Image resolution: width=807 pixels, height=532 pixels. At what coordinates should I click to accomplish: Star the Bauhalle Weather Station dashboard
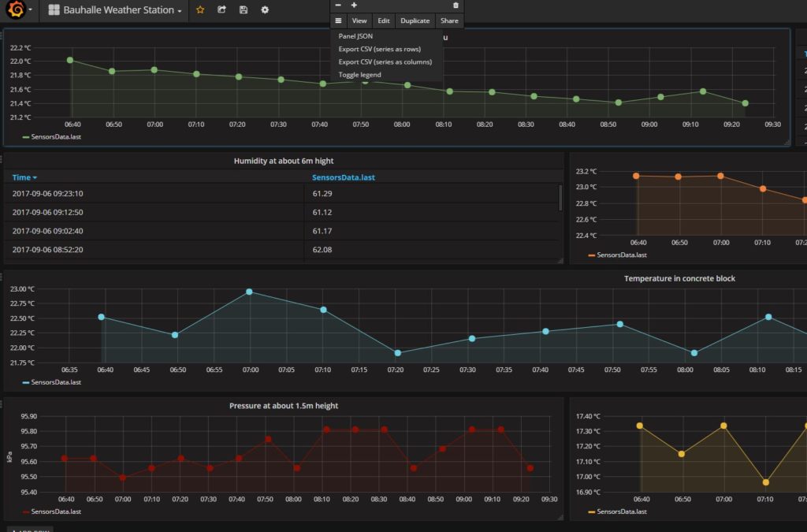(200, 9)
